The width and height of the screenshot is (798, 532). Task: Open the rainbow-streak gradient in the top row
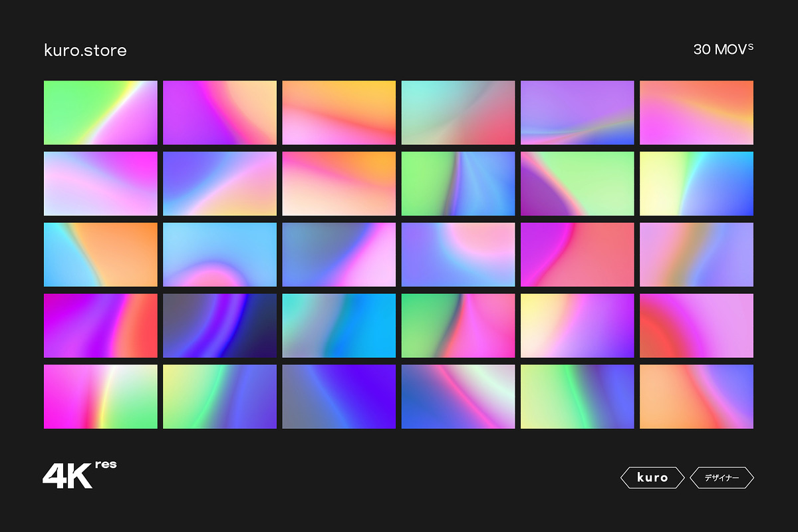[x=577, y=112]
